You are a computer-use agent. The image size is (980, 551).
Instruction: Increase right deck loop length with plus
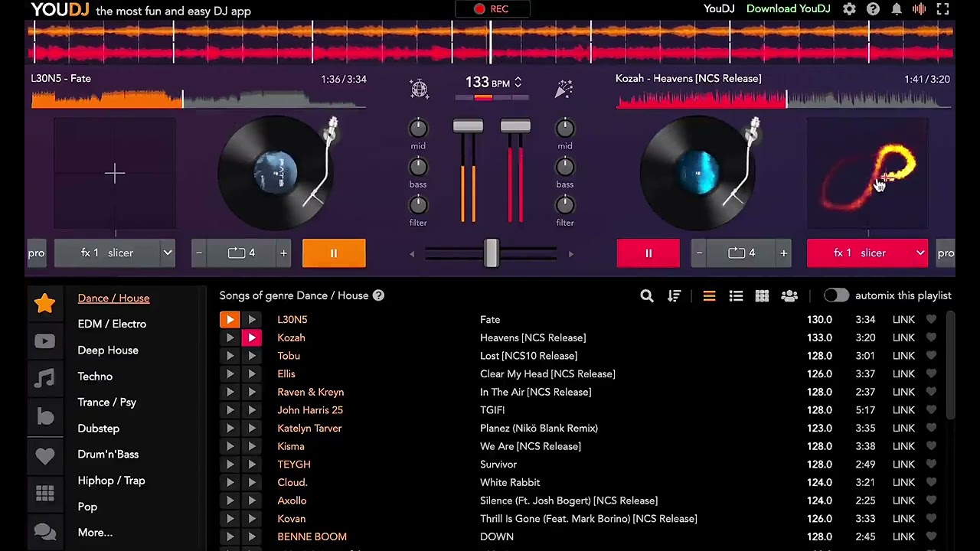click(783, 253)
